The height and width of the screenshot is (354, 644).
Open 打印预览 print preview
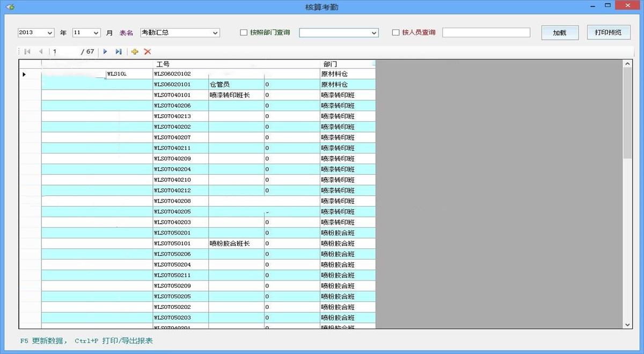608,32
